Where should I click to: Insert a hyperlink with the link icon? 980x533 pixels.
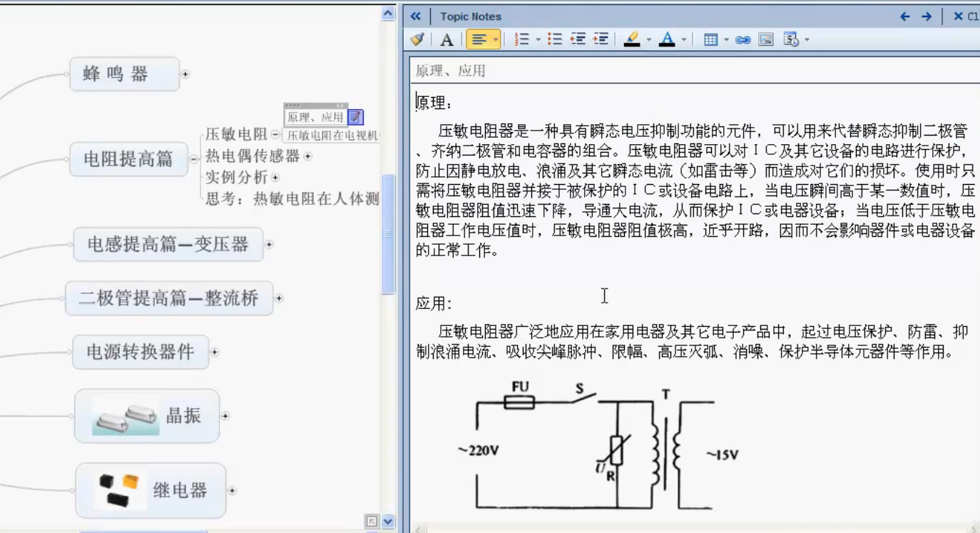(x=743, y=40)
